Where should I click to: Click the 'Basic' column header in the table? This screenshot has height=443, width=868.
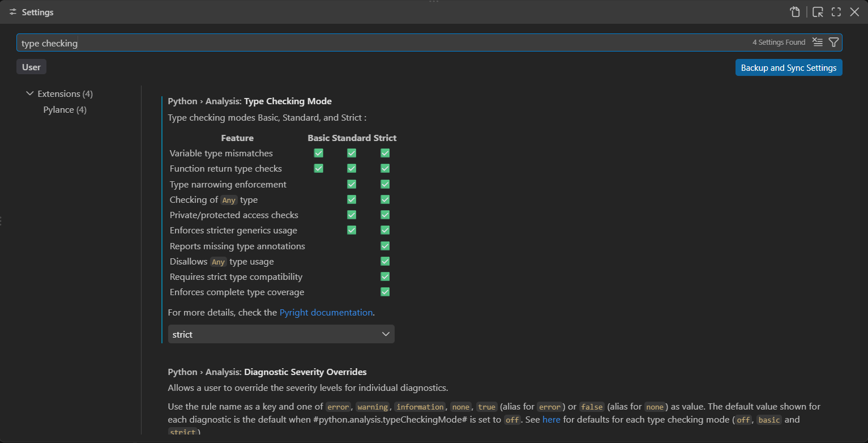(319, 138)
